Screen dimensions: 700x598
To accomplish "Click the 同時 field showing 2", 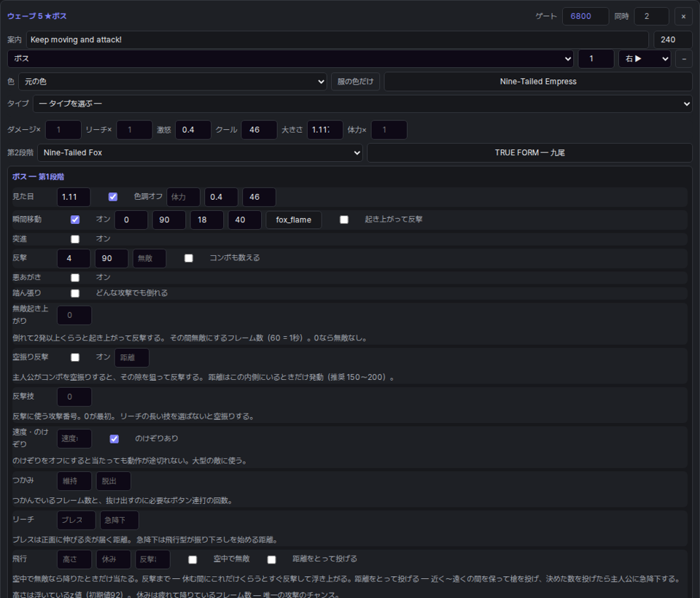I will click(651, 17).
